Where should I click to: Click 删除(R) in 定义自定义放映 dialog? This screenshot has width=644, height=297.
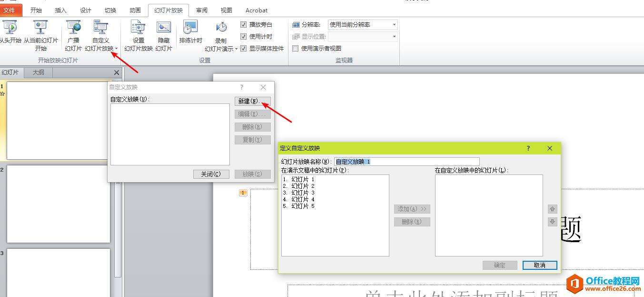click(412, 222)
